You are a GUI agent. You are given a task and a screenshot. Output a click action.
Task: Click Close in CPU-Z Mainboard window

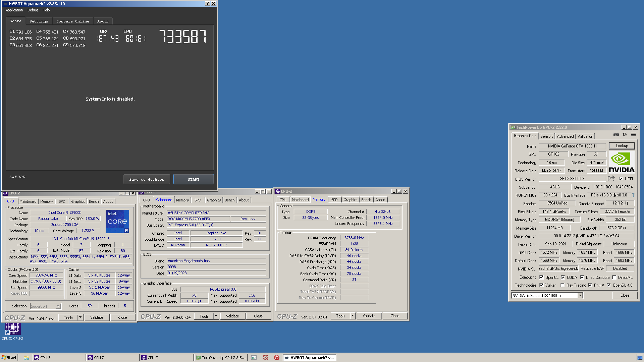pos(258,316)
